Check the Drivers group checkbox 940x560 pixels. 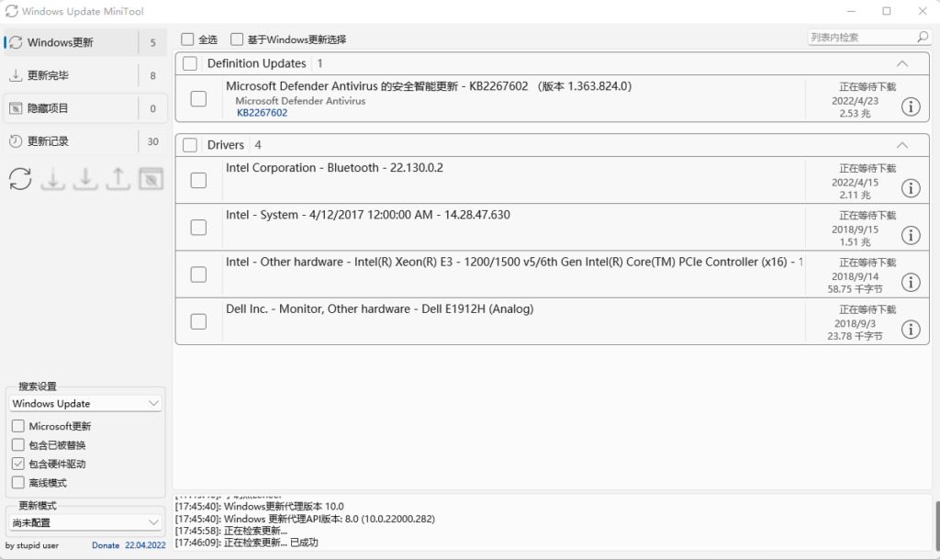(190, 145)
